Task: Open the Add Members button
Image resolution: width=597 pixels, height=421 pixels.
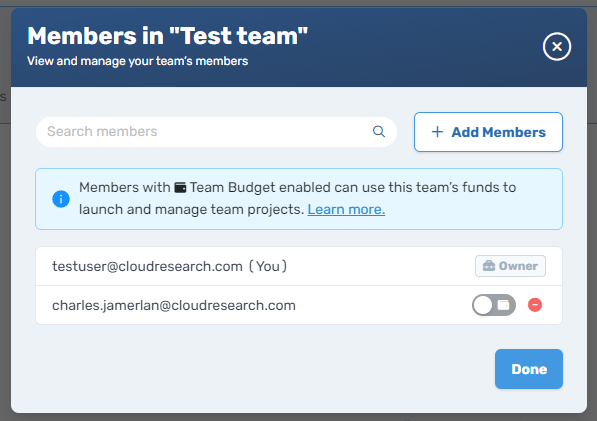Action: coord(488,132)
